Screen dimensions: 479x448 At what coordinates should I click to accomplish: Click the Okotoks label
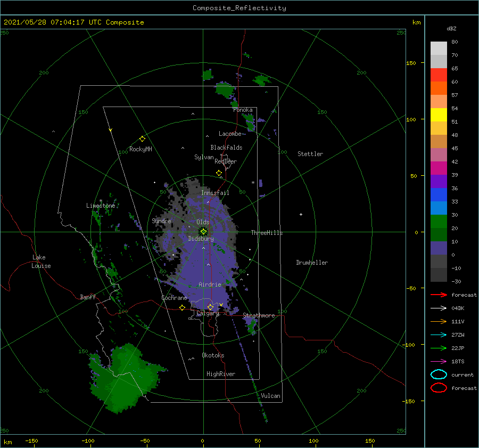click(x=213, y=355)
